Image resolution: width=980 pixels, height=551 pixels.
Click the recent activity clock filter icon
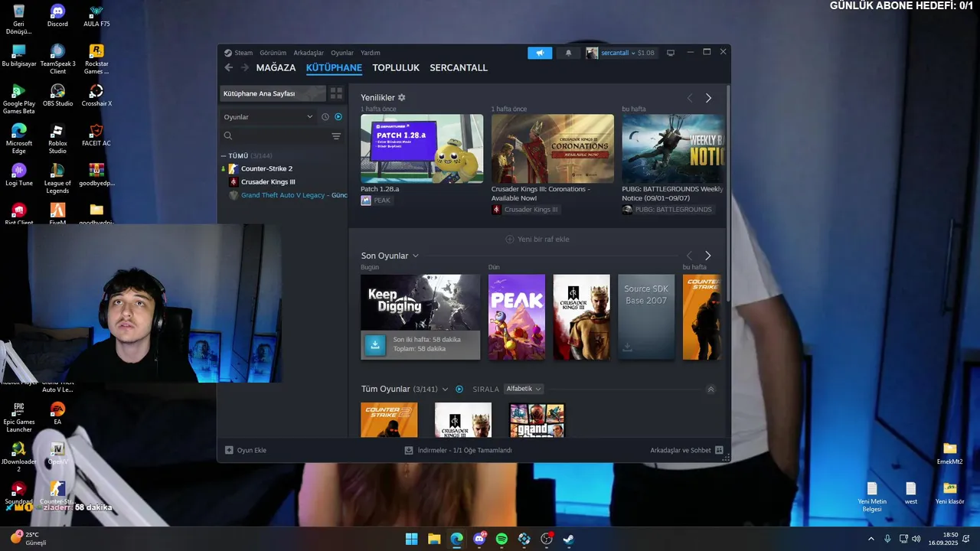[x=325, y=117]
